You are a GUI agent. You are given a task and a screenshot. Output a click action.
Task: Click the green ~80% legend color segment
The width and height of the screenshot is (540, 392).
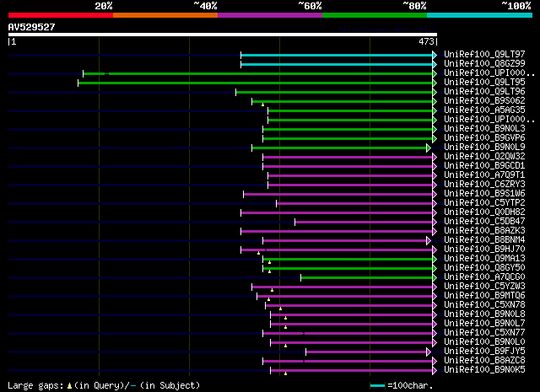coord(375,15)
